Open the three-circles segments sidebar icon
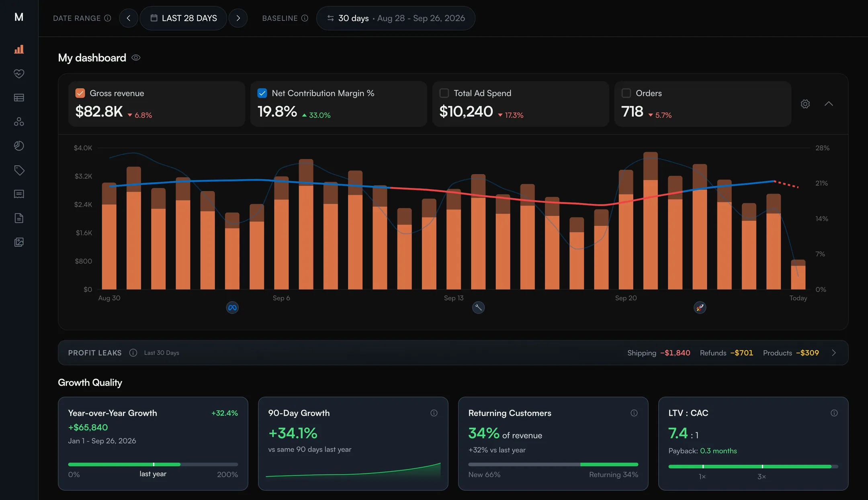This screenshot has width=868, height=500. point(19,122)
